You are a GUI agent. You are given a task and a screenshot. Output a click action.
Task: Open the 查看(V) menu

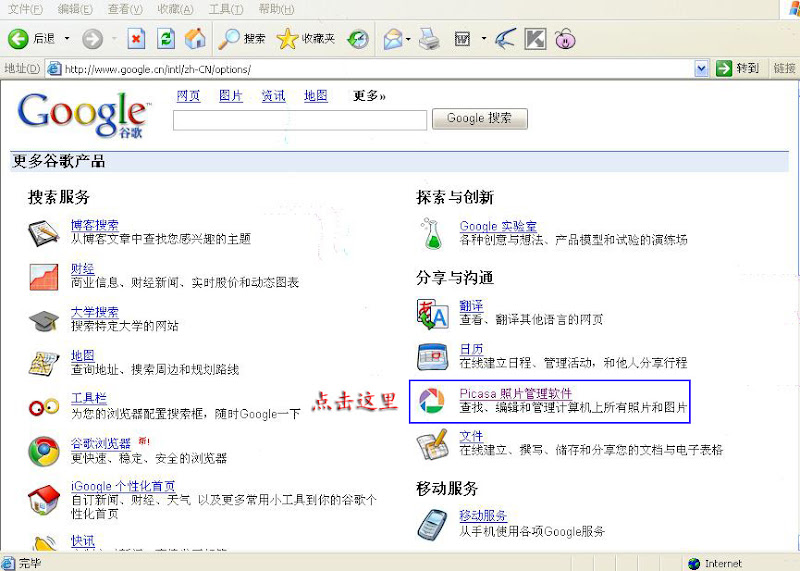pyautogui.click(x=125, y=9)
